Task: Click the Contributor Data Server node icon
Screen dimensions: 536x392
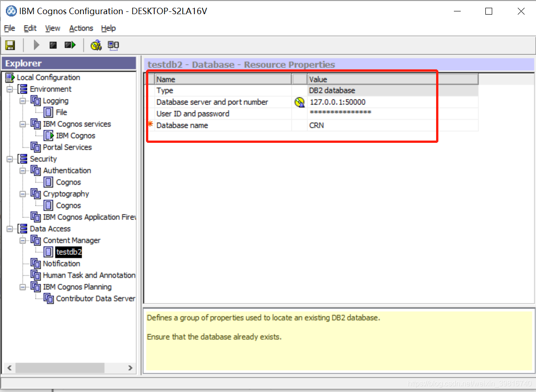Action: pyautogui.click(x=48, y=298)
